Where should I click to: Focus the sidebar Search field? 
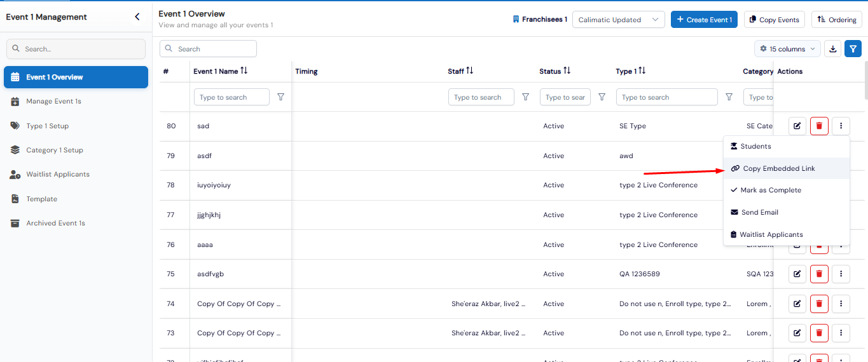(76, 49)
